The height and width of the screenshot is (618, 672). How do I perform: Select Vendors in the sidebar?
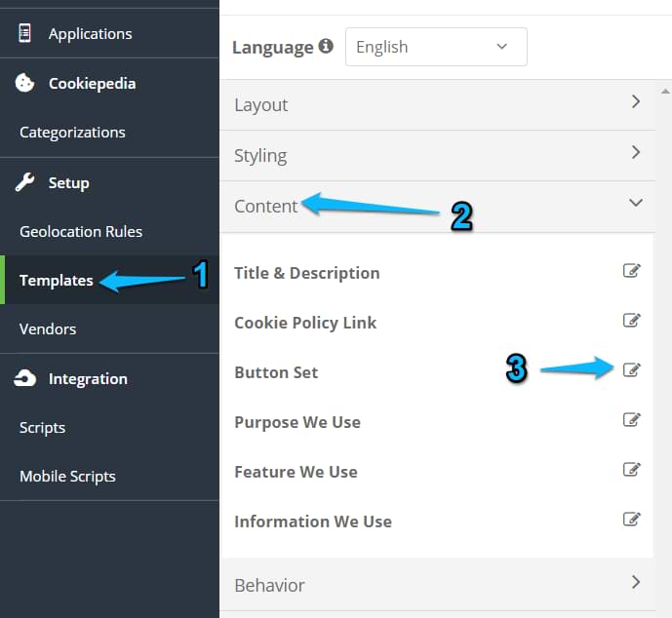pyautogui.click(x=48, y=329)
